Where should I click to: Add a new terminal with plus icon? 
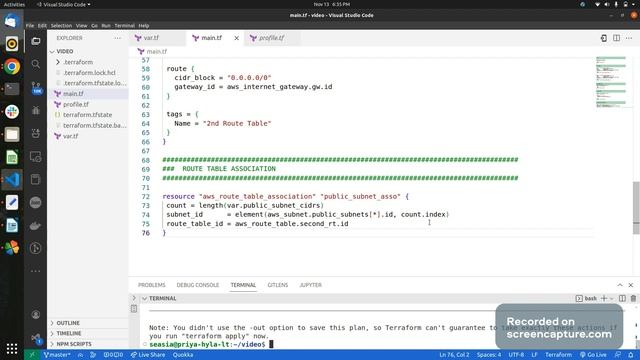tap(604, 298)
